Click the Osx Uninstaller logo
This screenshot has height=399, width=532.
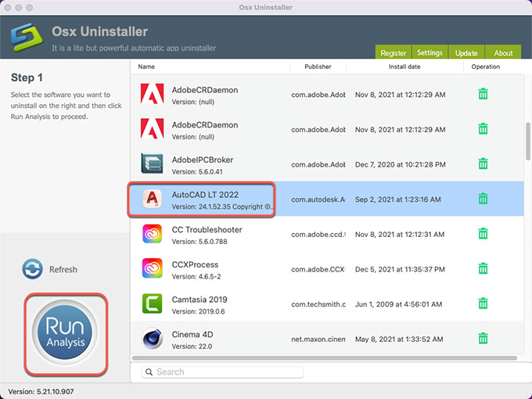point(27,38)
